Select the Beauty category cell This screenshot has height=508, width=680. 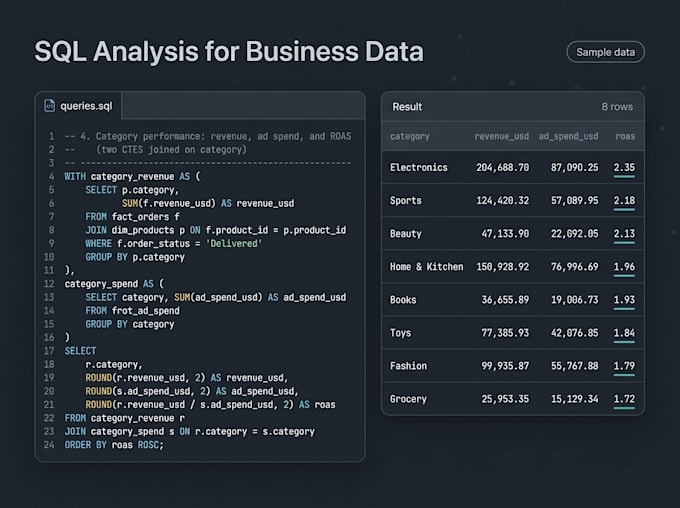(405, 233)
